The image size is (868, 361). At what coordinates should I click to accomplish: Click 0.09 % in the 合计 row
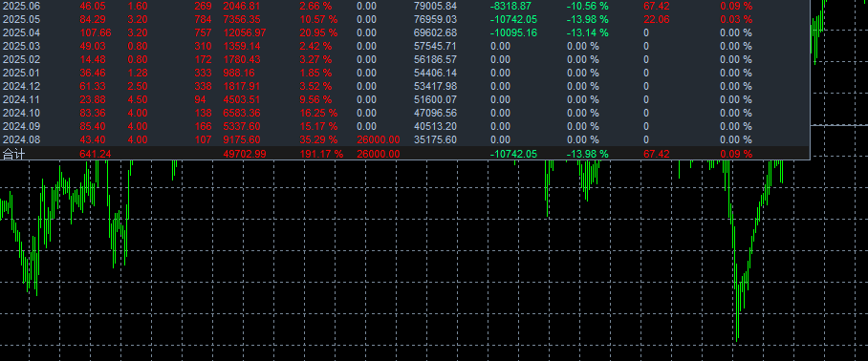(736, 154)
